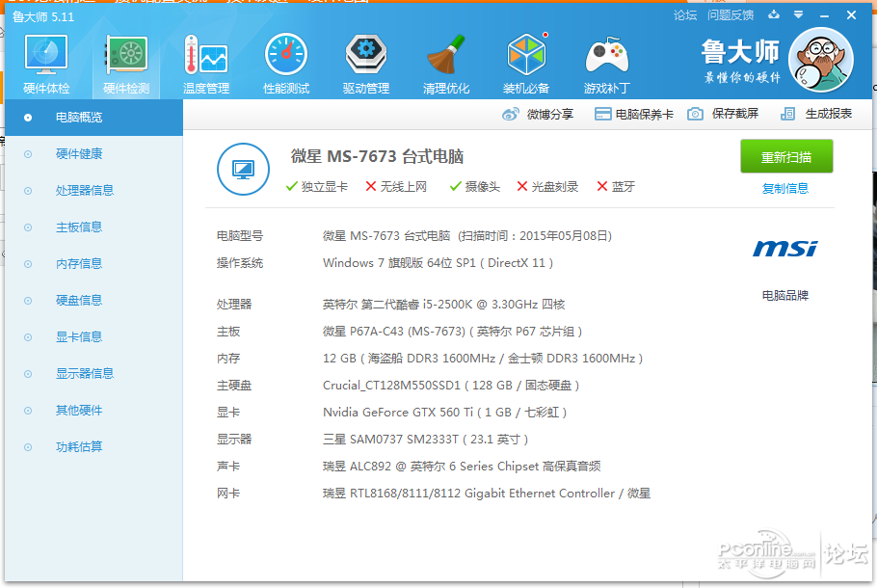Open the 论坛 forum link
877x588 pixels.
click(685, 15)
